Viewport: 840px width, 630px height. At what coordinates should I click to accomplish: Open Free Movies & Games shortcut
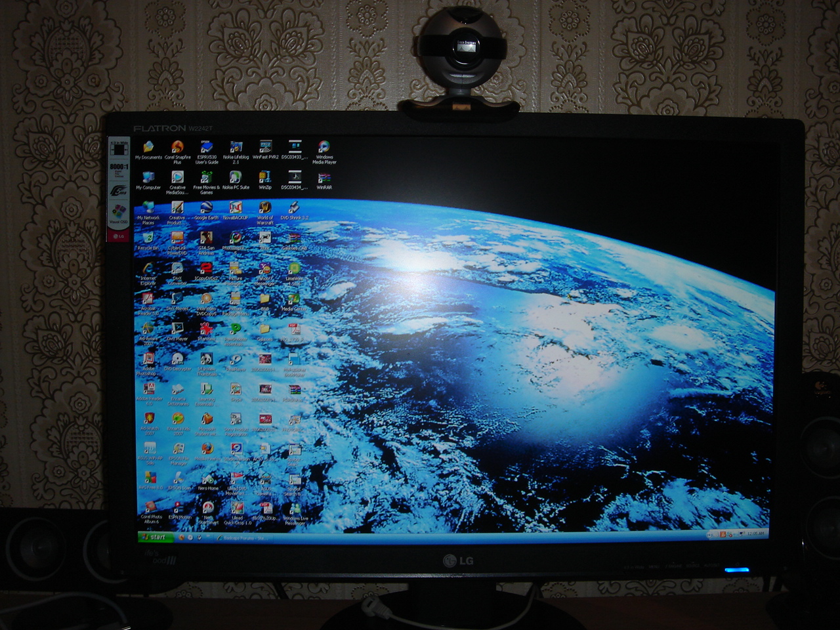207,182
